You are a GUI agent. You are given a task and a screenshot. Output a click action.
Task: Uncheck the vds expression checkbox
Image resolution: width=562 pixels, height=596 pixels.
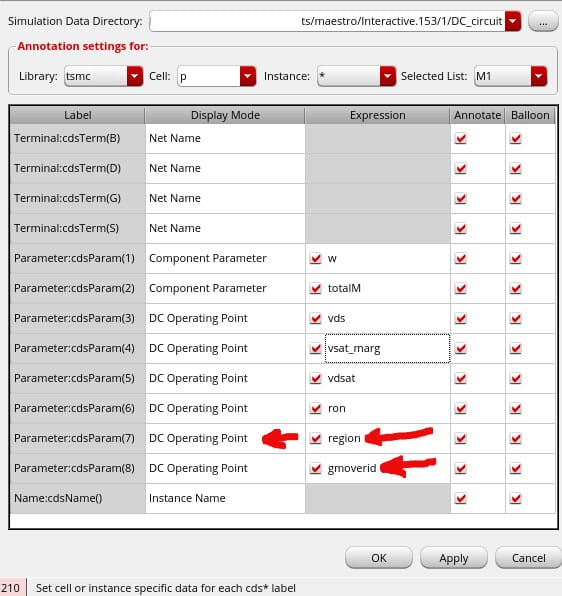tap(315, 318)
